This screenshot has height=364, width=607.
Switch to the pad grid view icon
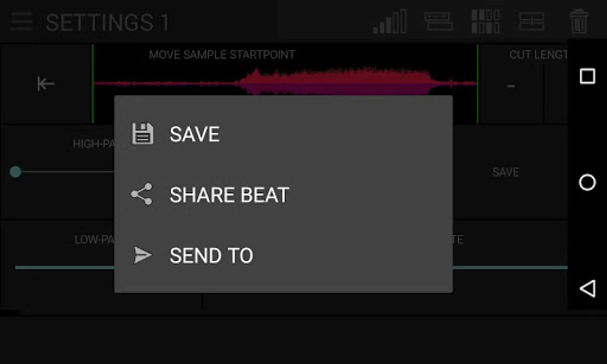click(x=485, y=21)
